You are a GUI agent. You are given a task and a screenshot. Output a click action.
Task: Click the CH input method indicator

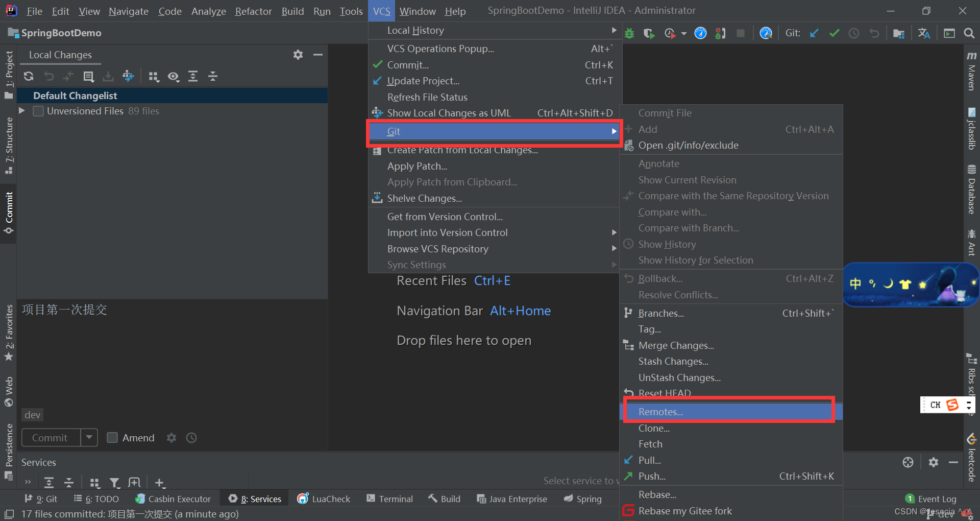(935, 405)
